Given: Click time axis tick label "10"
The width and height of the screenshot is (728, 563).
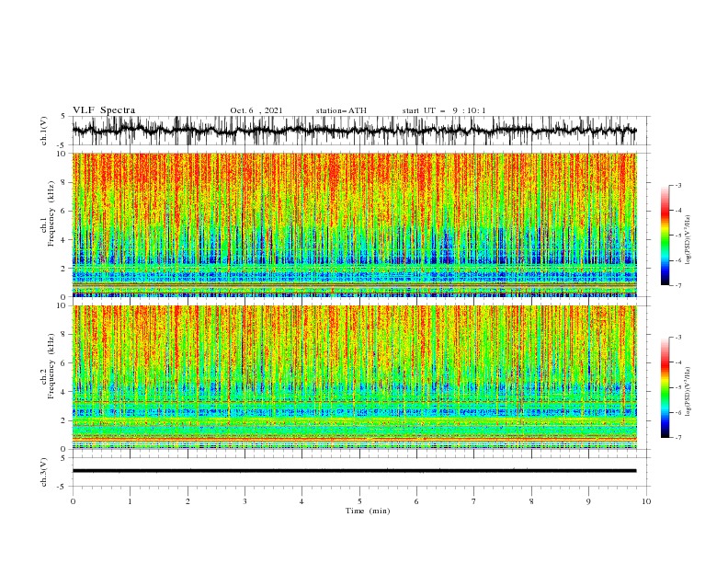Looking at the screenshot, I should pyautogui.click(x=646, y=501).
